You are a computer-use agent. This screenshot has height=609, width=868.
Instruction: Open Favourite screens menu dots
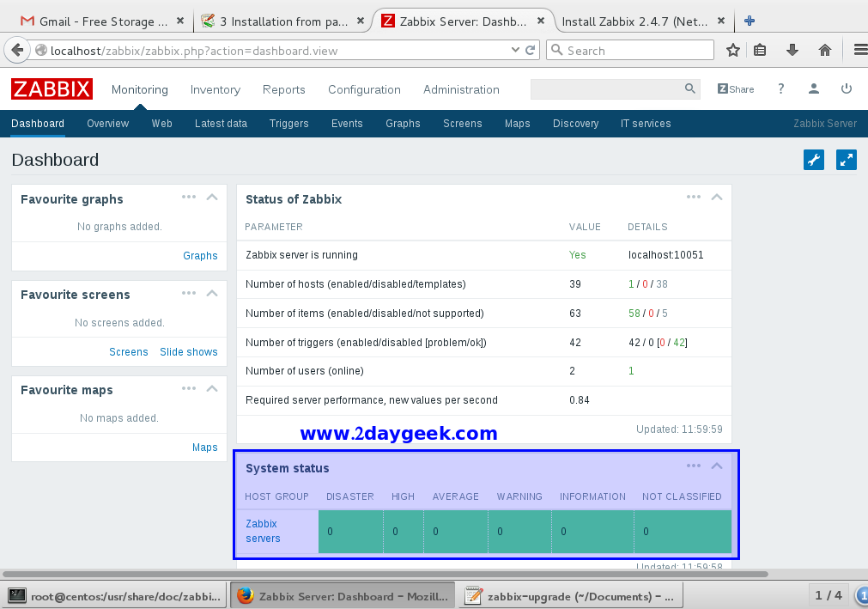coord(189,293)
